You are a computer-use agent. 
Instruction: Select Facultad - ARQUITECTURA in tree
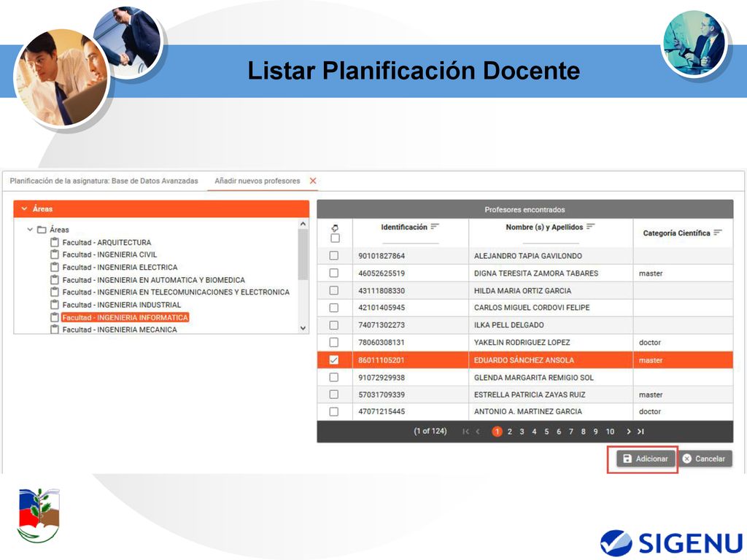coord(107,242)
